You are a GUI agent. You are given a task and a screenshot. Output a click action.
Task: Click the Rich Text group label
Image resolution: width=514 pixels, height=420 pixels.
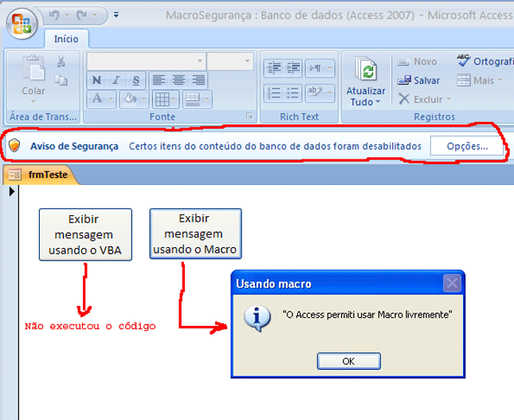pos(299,116)
